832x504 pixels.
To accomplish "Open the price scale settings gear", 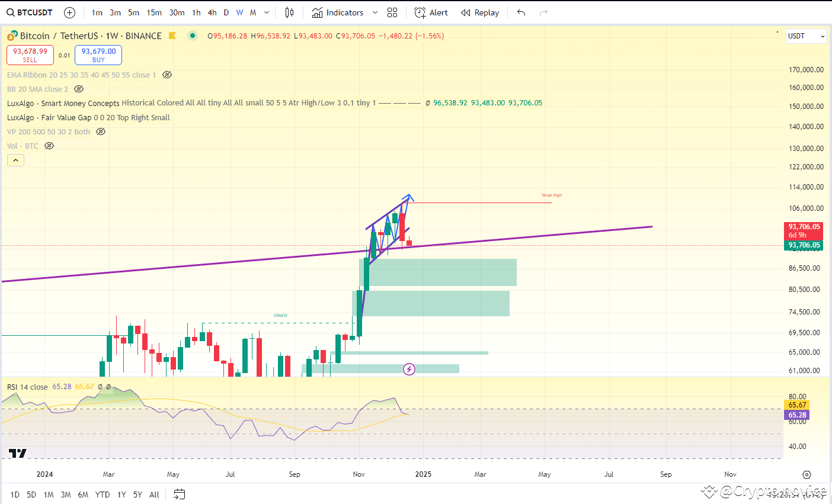I will pos(807,474).
